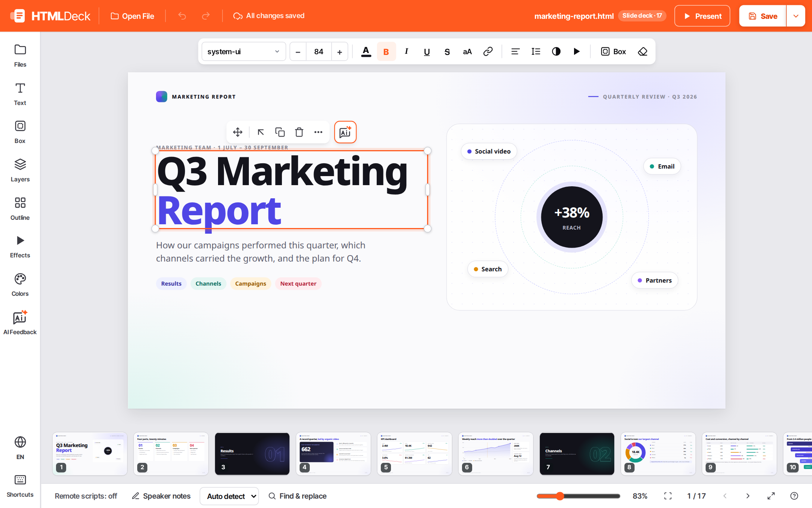Open the Effects panel
812x508 pixels.
click(x=20, y=247)
